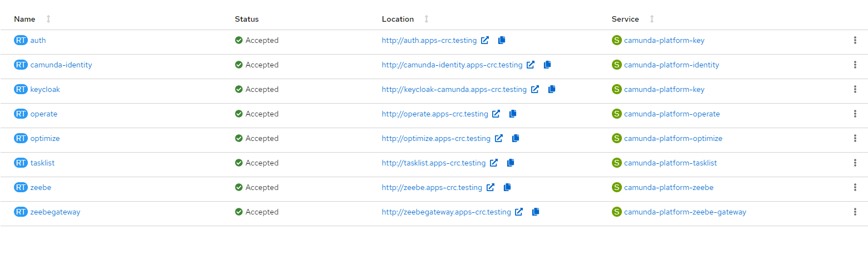
Task: Open kebab actions menu for zeebegateway route
Action: tap(855, 212)
